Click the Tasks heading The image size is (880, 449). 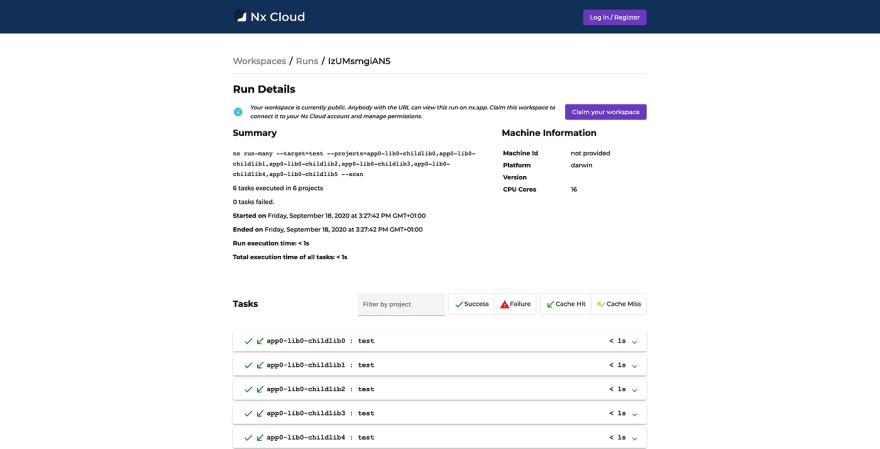[x=245, y=304]
